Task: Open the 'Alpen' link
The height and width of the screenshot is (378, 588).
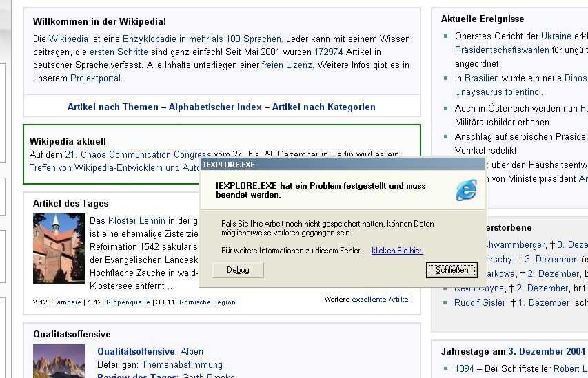Action: [x=192, y=352]
